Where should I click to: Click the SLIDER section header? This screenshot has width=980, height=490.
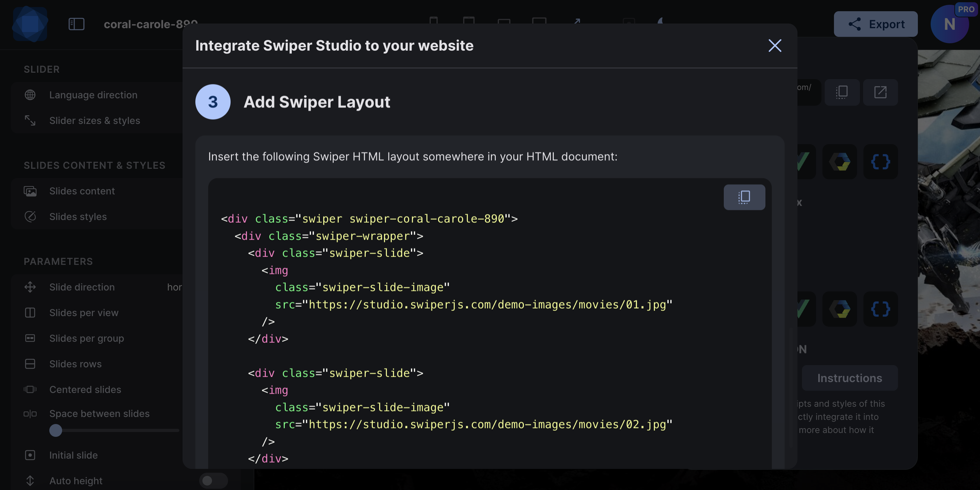pyautogui.click(x=42, y=69)
